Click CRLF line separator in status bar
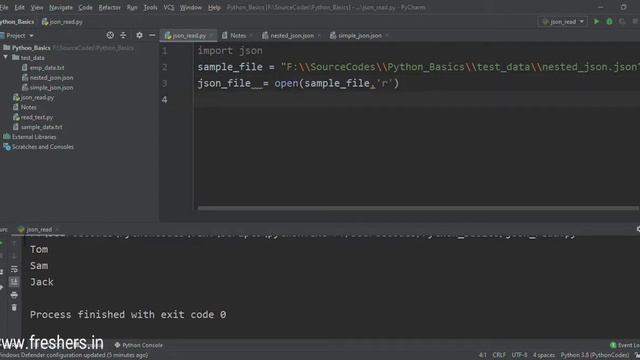This screenshot has height=360, width=640. point(499,355)
